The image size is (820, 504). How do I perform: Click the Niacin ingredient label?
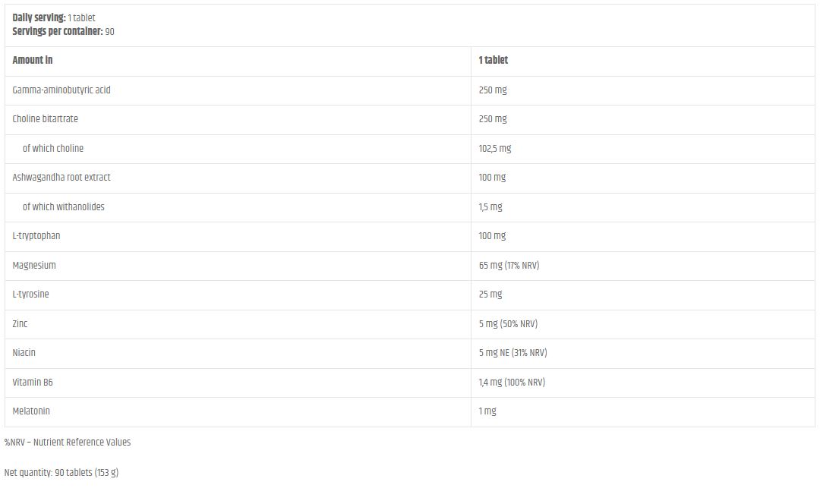(24, 353)
